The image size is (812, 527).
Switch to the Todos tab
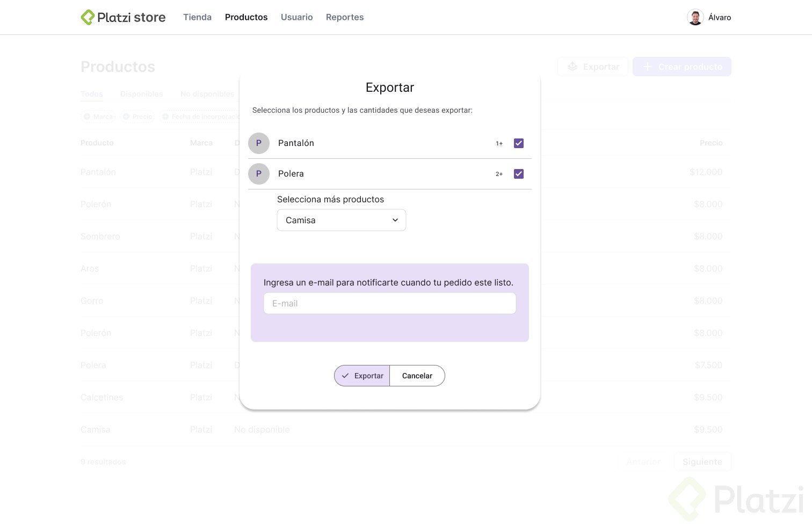(92, 94)
